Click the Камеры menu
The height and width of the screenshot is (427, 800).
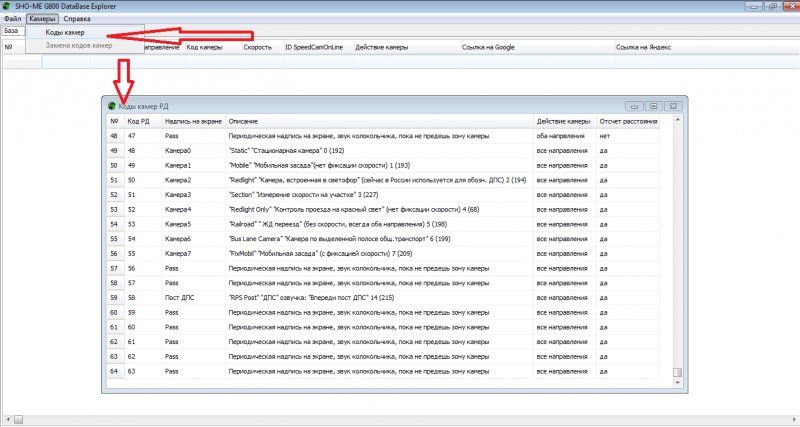click(42, 19)
